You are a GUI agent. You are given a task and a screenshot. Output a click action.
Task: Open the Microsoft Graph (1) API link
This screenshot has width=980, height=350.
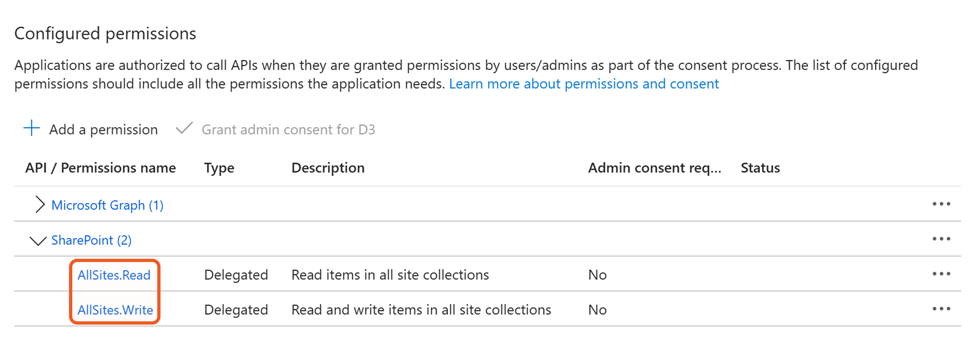[x=107, y=205]
